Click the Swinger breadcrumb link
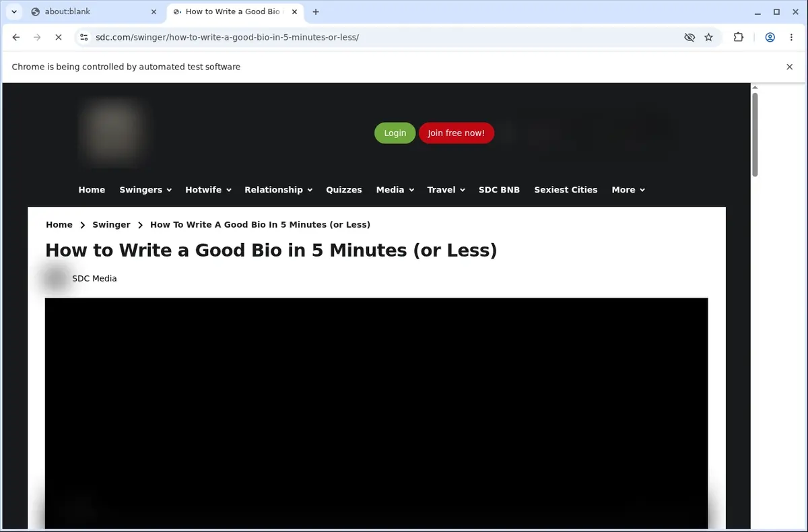 pyautogui.click(x=111, y=225)
